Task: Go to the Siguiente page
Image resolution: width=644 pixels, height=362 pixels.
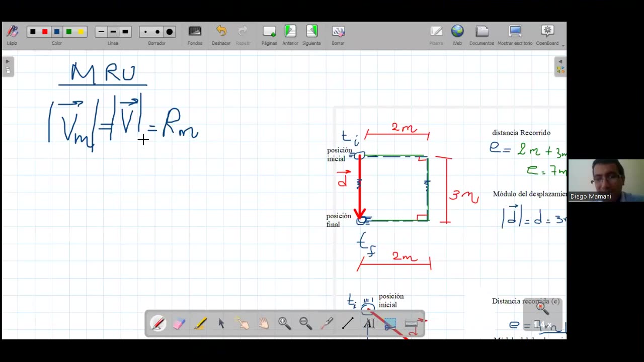Action: (x=311, y=35)
